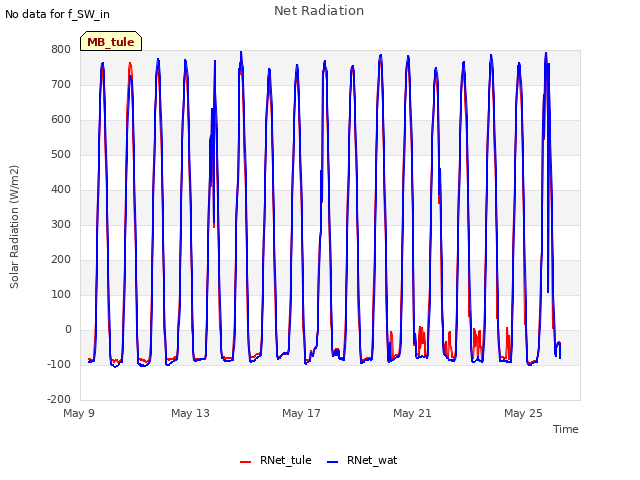Click the May 13 x-axis tick label
This screenshot has height=480, width=640.
tap(190, 413)
